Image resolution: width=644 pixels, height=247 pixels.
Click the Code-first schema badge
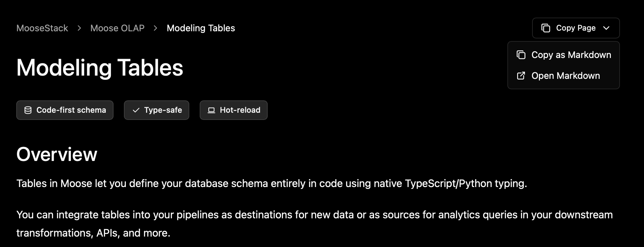point(65,110)
